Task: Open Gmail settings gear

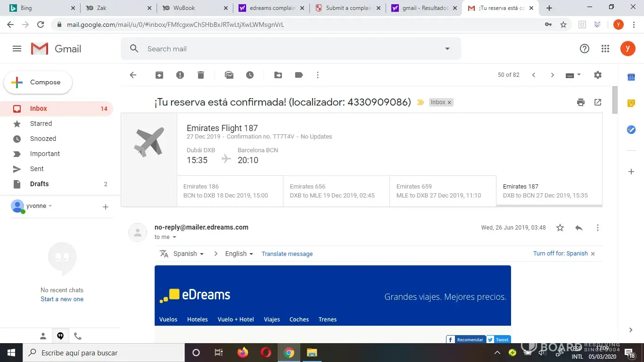Action: click(598, 75)
